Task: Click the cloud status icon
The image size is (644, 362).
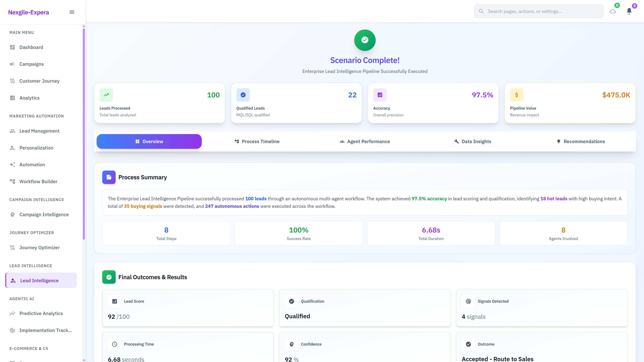Action: coord(612,11)
